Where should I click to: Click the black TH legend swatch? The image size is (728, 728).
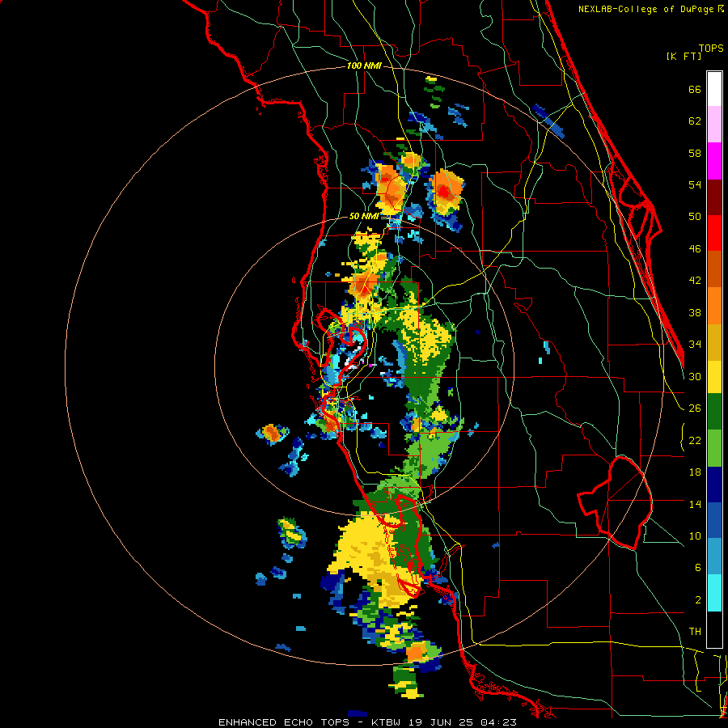pos(714,629)
